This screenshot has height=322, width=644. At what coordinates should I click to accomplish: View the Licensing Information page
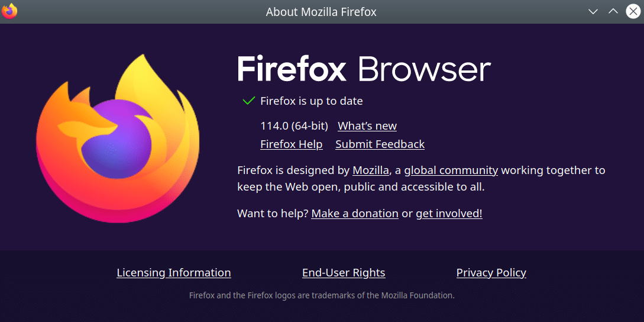[x=174, y=273]
